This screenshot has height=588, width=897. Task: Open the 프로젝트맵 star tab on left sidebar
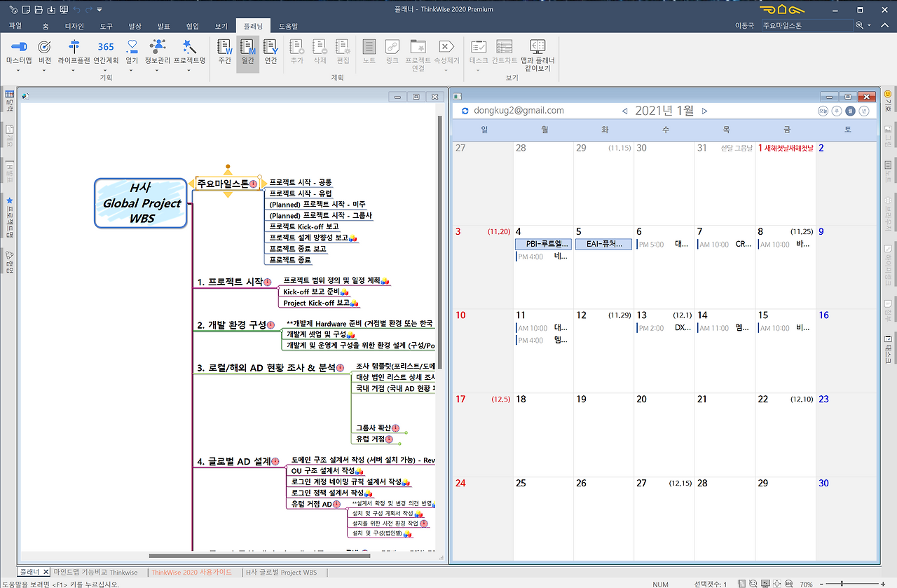[9, 217]
